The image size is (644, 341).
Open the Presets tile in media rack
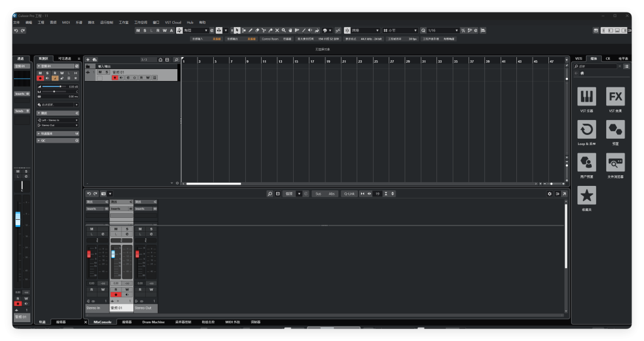coord(615,129)
